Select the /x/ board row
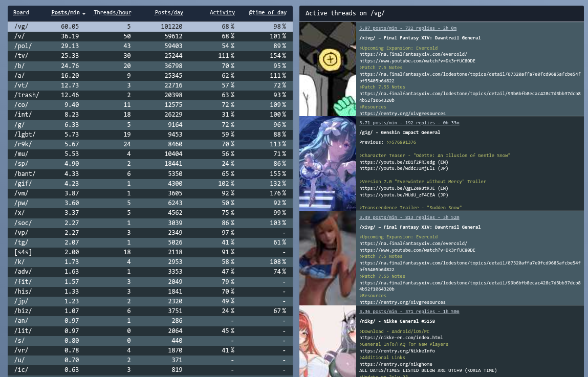The image size is (588, 377). 150,213
